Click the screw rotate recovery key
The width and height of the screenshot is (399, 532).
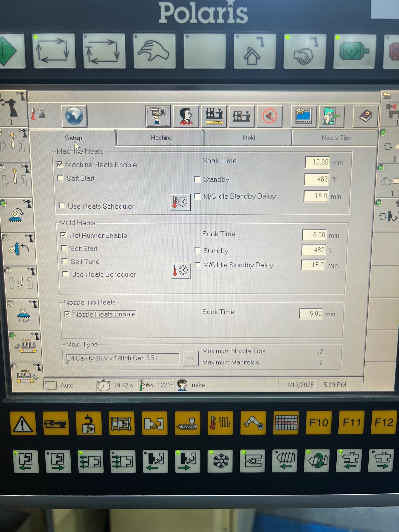(317, 461)
